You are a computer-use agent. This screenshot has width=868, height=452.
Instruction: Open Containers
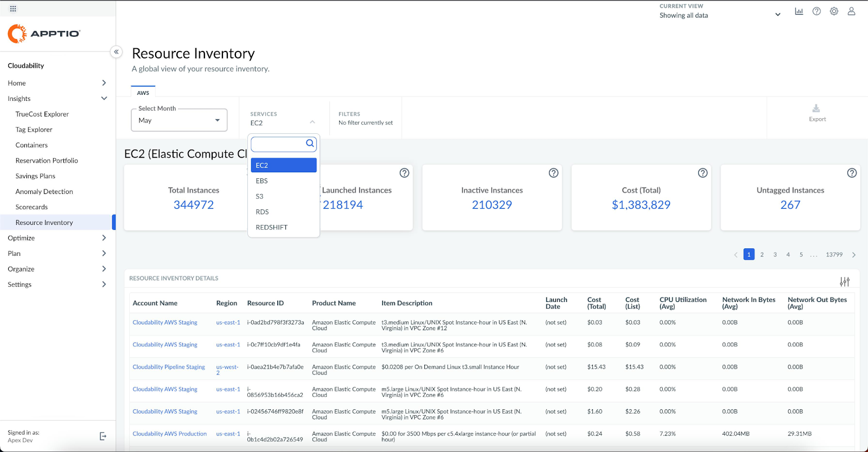point(31,145)
